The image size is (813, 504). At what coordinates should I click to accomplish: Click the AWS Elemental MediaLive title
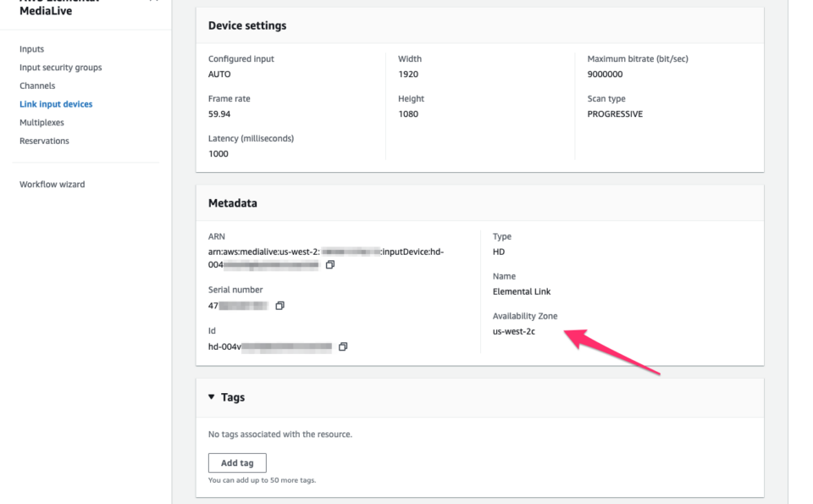point(47,8)
